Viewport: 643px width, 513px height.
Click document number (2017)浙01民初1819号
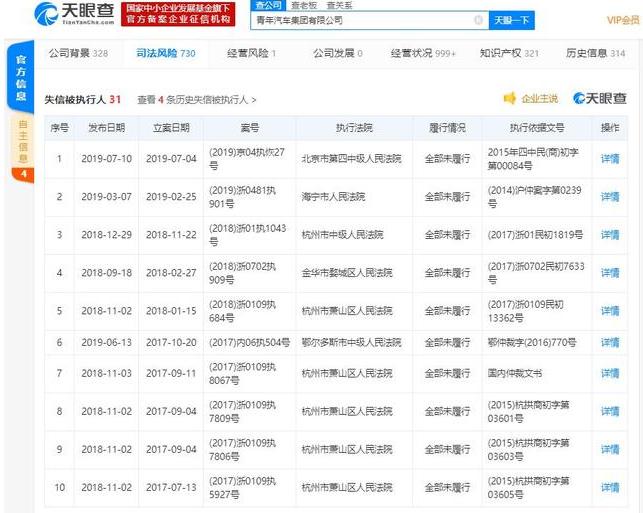[535, 235]
